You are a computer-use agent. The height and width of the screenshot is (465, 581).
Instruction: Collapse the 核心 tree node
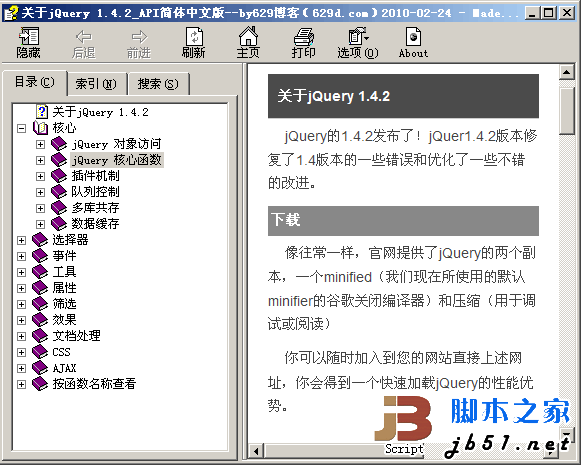click(21, 129)
